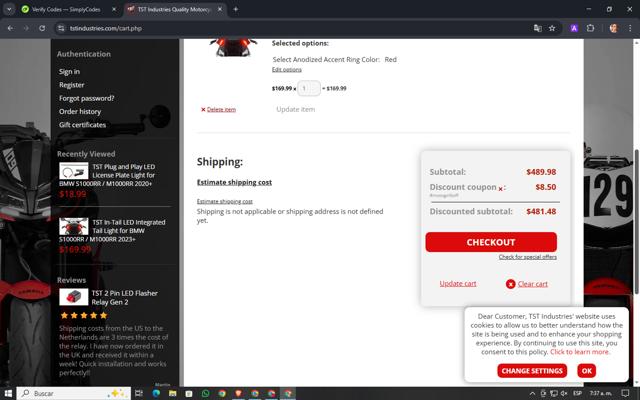Open the In-Tail LED Tail Light thumbnail
This screenshot has width=640, height=400.
[x=73, y=227]
